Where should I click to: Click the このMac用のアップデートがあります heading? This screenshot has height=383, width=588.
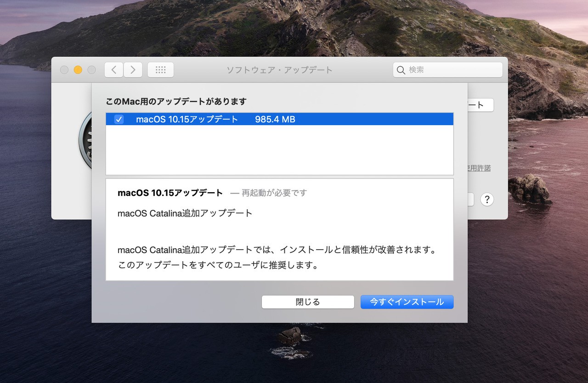[x=176, y=101]
